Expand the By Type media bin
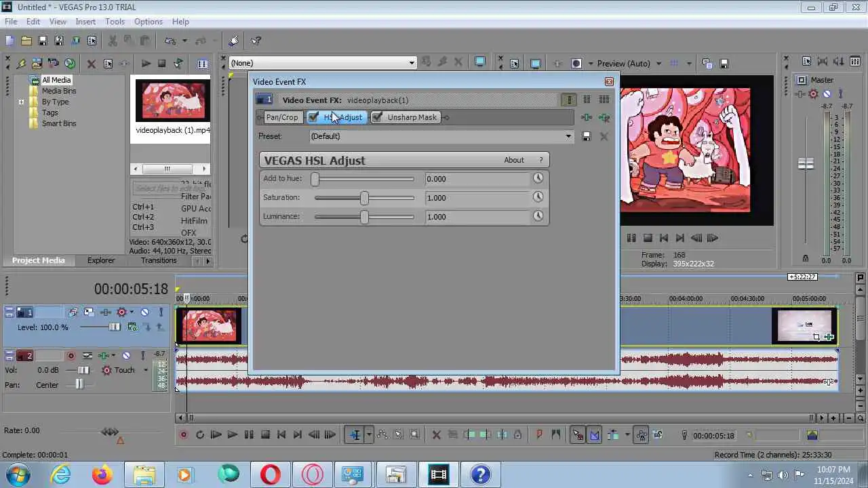 coord(21,102)
